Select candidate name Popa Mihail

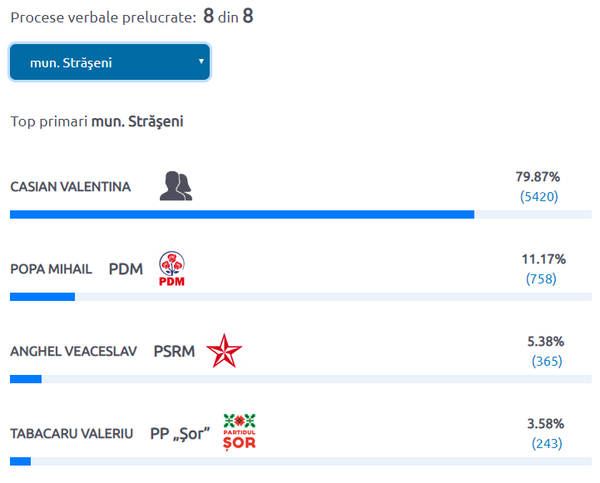(51, 269)
